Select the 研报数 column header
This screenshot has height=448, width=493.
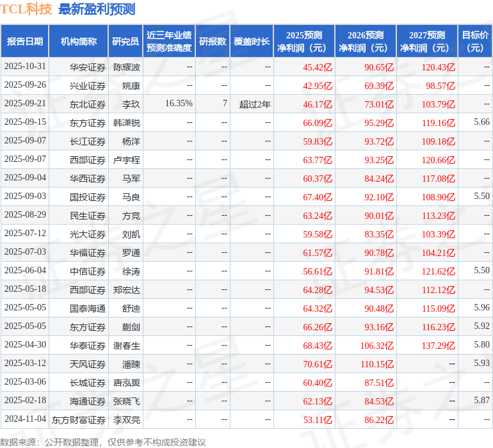coord(212,42)
